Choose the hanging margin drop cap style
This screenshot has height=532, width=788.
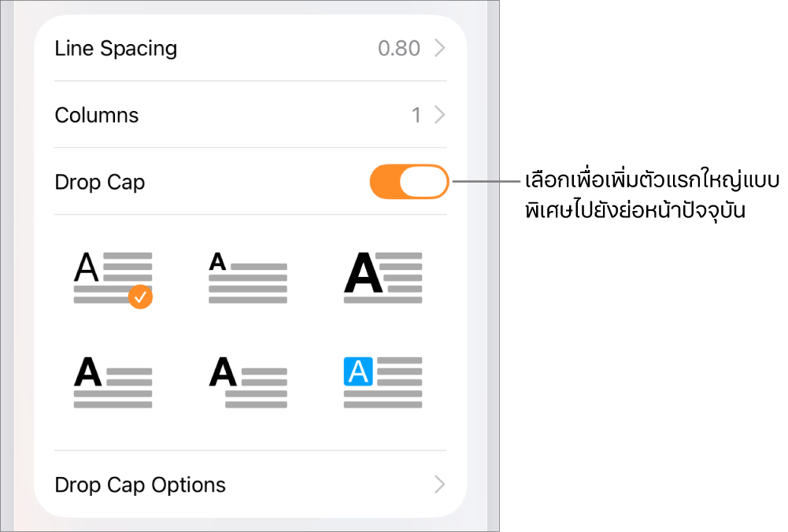247,382
